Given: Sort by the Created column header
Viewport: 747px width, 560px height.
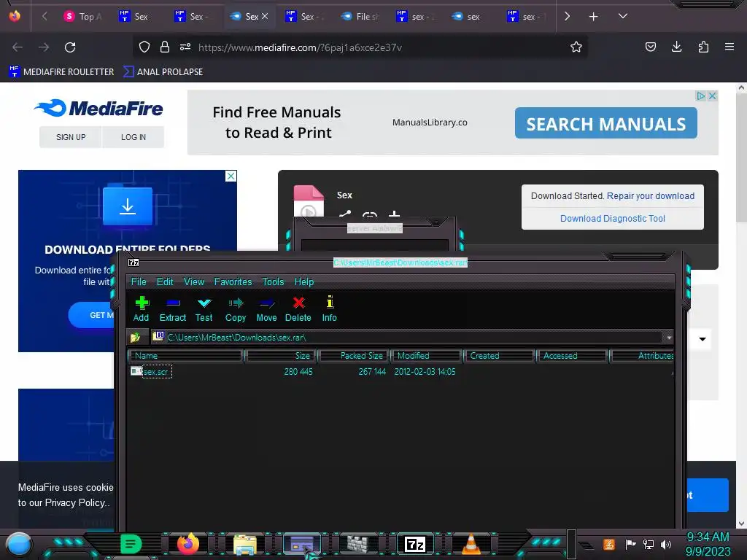Looking at the screenshot, I should pos(499,356).
